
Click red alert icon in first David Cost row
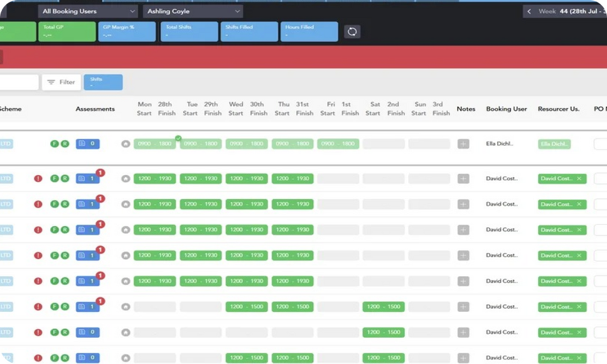(38, 178)
